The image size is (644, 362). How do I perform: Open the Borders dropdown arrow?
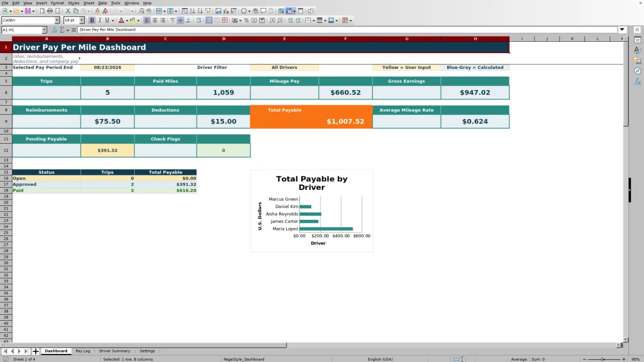[x=314, y=20]
